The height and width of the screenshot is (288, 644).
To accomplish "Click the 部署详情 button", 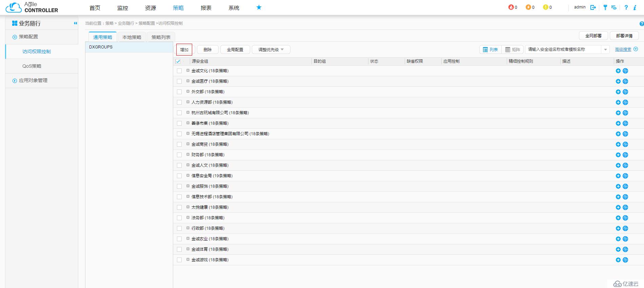I will point(624,36).
